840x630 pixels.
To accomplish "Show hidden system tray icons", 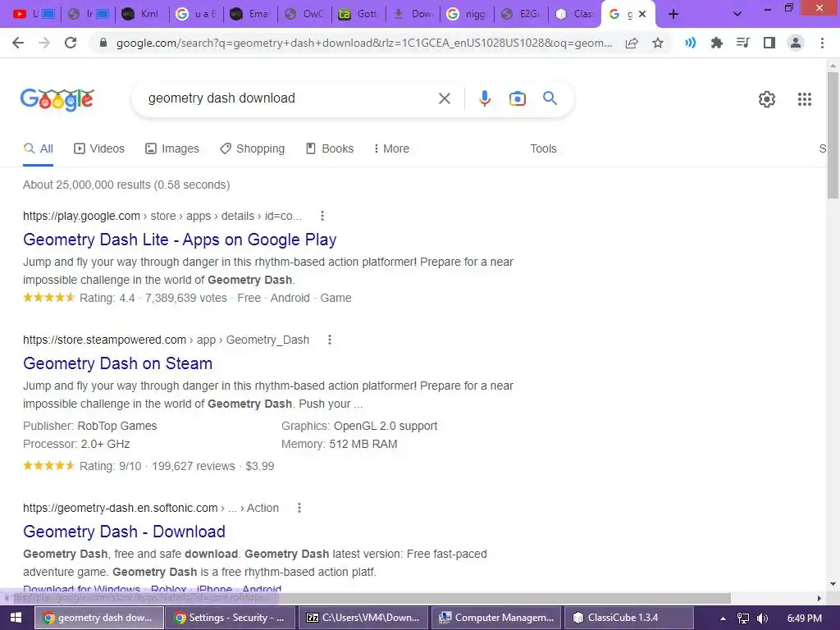I will click(723, 619).
